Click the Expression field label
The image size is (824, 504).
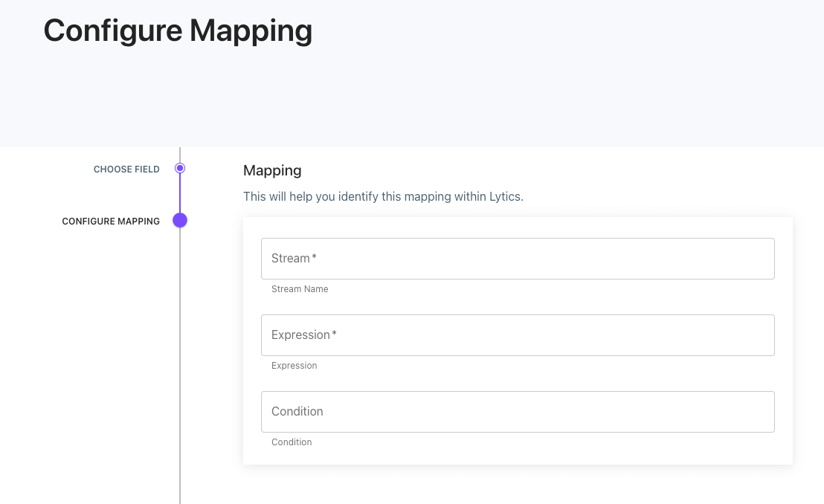click(x=301, y=335)
